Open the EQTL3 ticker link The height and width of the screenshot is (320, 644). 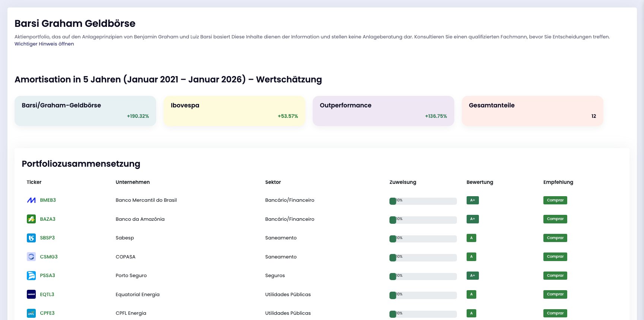[x=47, y=294]
